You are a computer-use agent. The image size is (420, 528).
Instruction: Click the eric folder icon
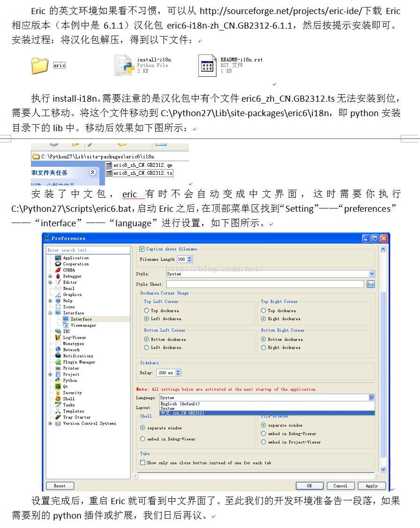[40, 66]
